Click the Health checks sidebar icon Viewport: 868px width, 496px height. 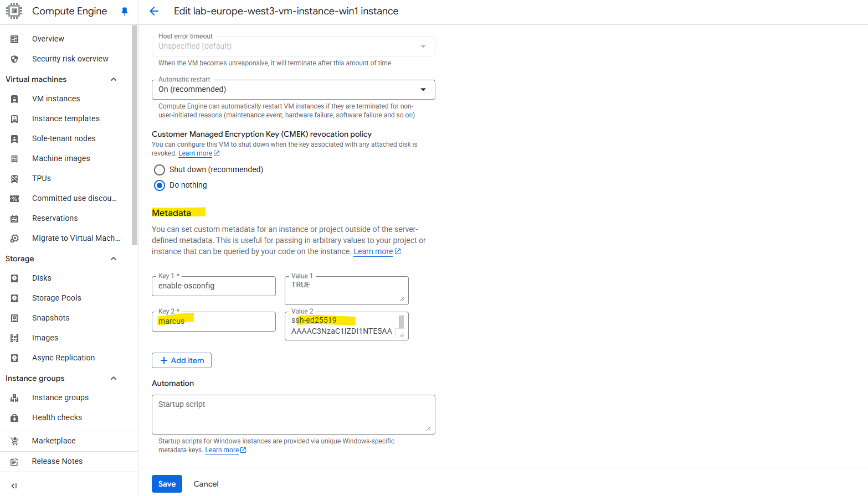tap(14, 417)
